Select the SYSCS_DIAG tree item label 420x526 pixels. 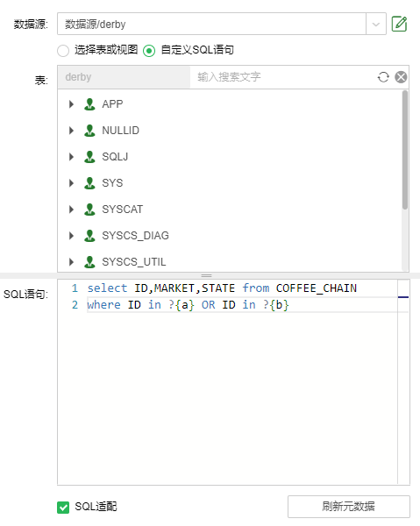point(136,236)
